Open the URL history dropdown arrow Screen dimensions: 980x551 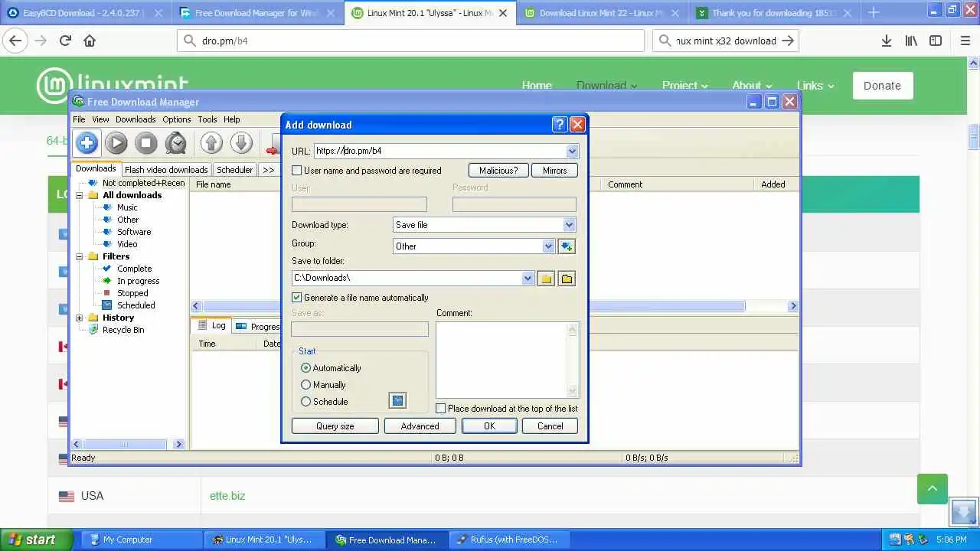(x=572, y=151)
